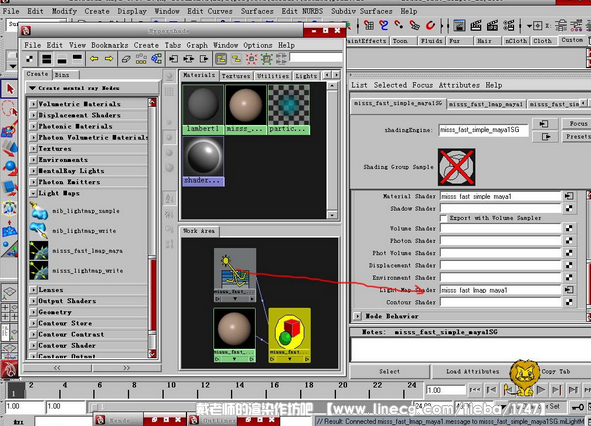Click map button beside Shadow Shader

(x=569, y=208)
